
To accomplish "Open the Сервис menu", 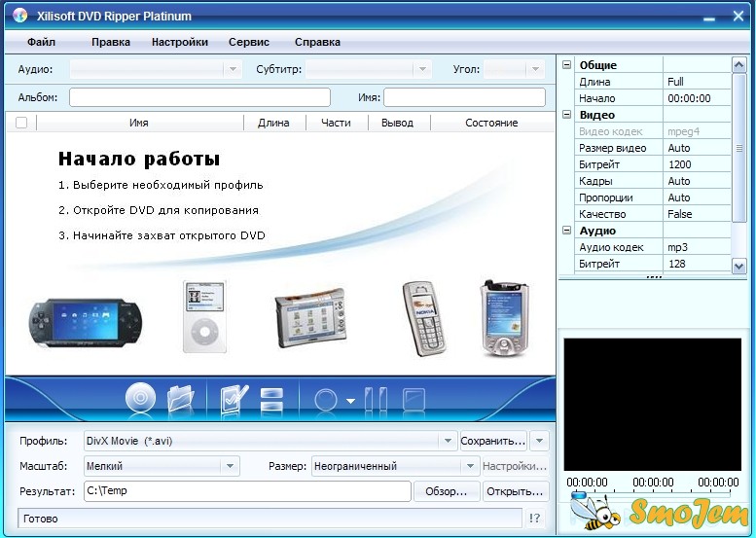I will coord(249,42).
